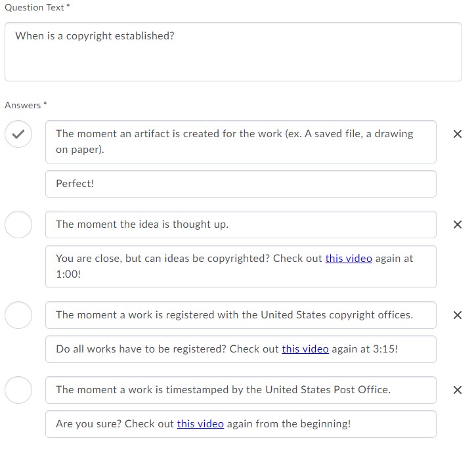Mark the Post Office answer as correct
Screen dimensions: 476x449
click(18, 390)
